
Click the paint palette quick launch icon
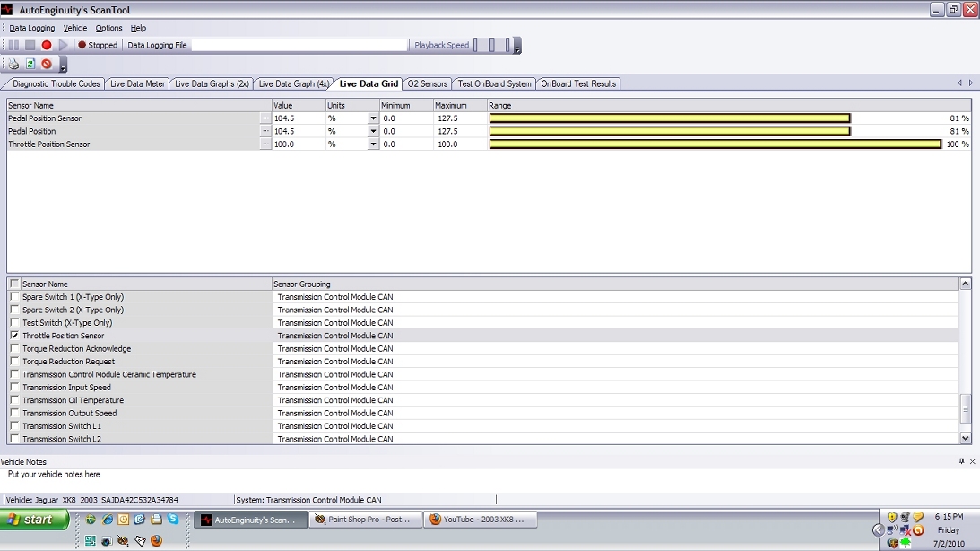pos(123,540)
